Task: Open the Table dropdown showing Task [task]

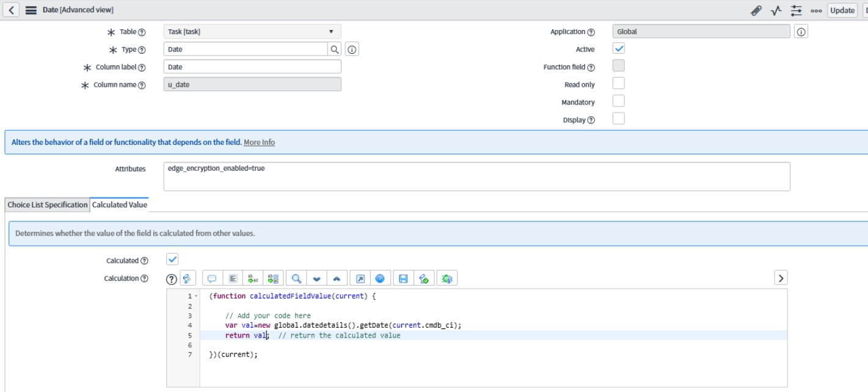Action: pos(252,32)
